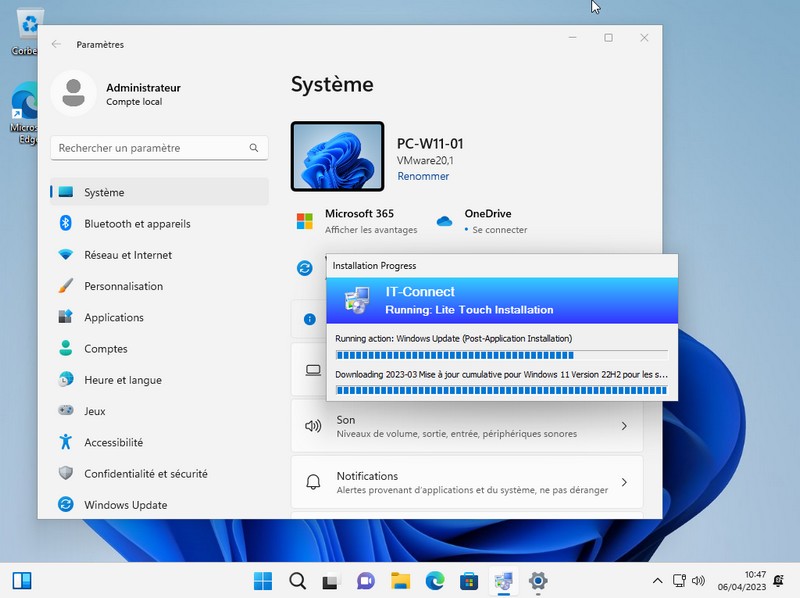
Task: Click the Windows Update sidebar icon
Action: point(65,504)
